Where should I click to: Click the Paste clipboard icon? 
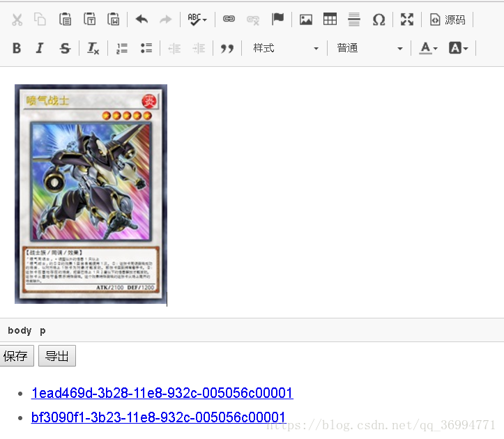[x=66, y=20]
